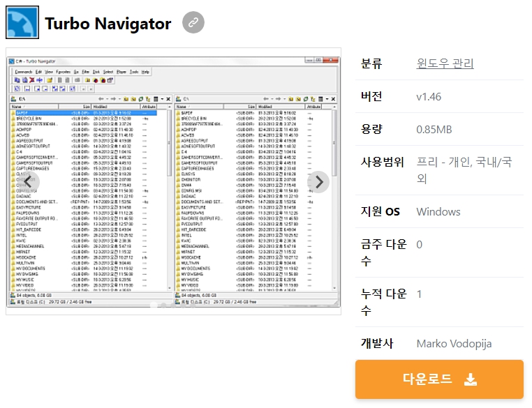Click the version value v1.46

429,97
